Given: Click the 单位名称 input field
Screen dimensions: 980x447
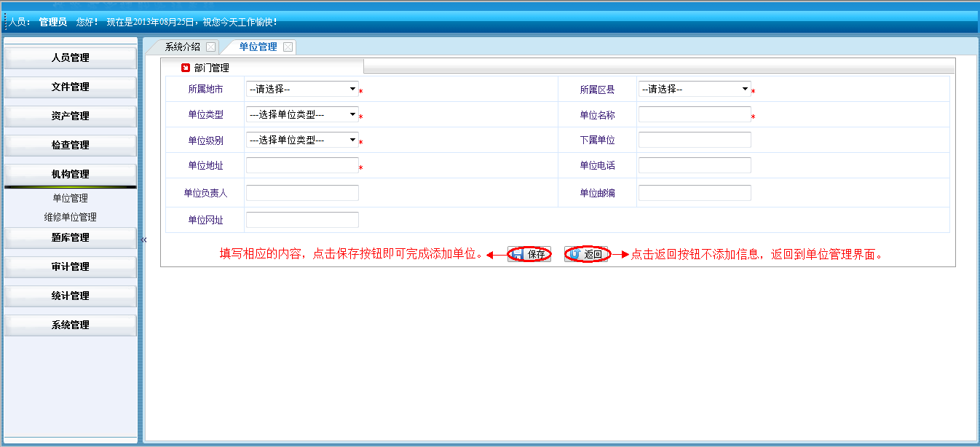Looking at the screenshot, I should [695, 114].
